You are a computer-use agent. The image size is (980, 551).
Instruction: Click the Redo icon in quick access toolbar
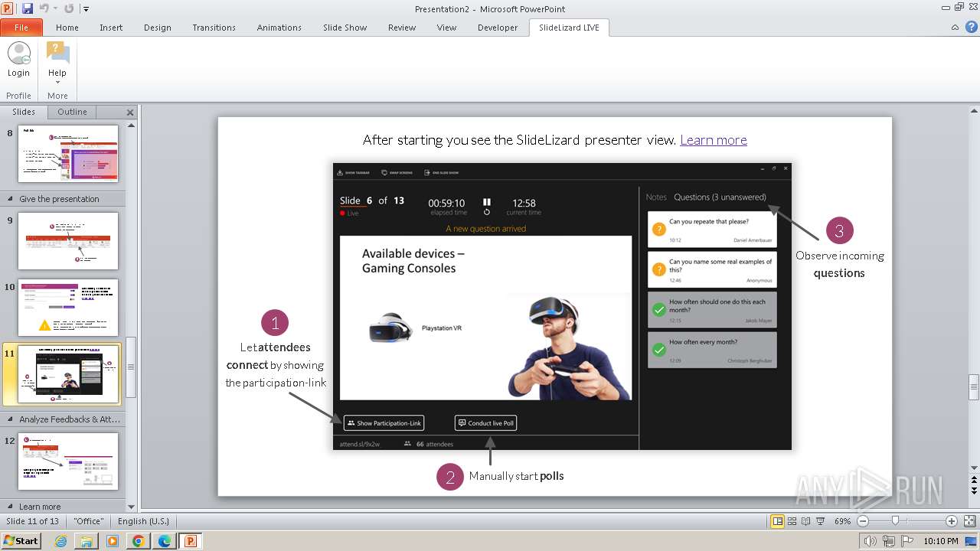point(69,8)
